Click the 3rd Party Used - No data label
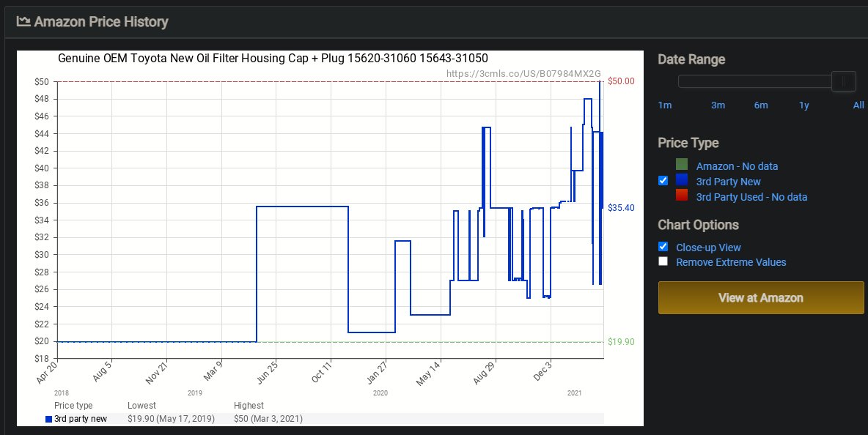This screenshot has width=868, height=435. click(751, 197)
